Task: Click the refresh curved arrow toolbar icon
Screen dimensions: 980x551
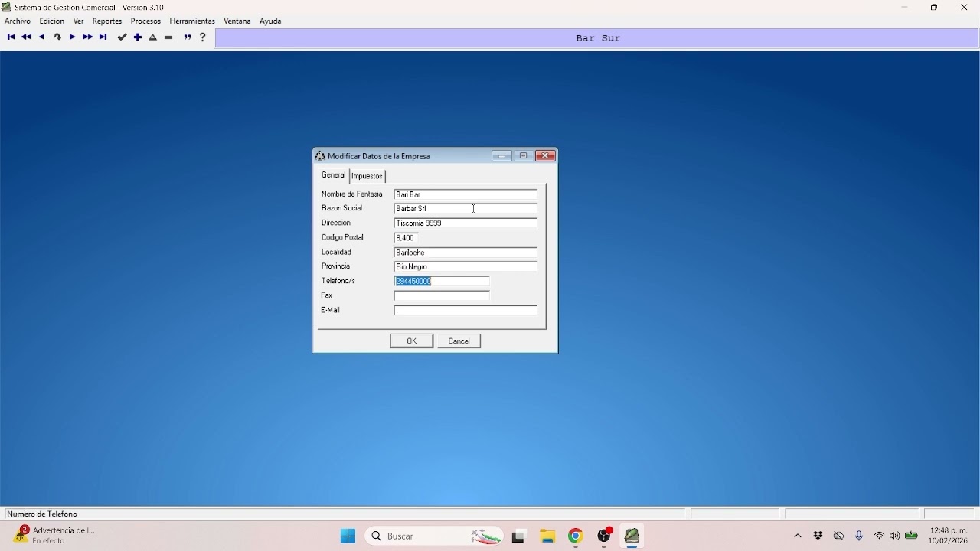Action: pos(57,37)
